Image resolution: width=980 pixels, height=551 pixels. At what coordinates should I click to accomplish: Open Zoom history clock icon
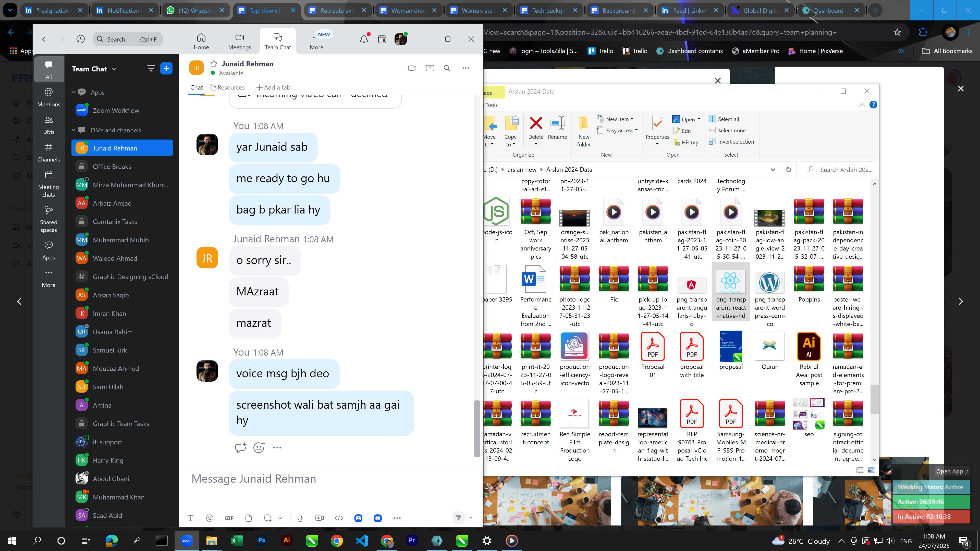pyautogui.click(x=80, y=39)
